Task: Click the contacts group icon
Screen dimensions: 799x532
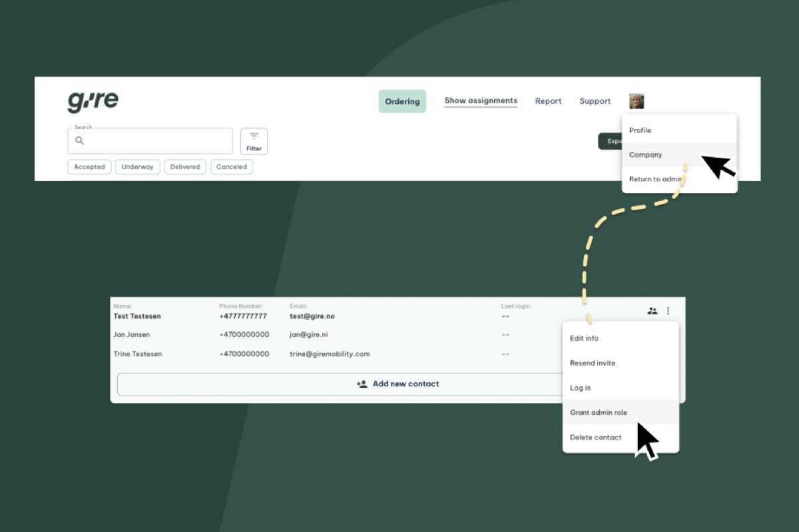Action: (652, 311)
